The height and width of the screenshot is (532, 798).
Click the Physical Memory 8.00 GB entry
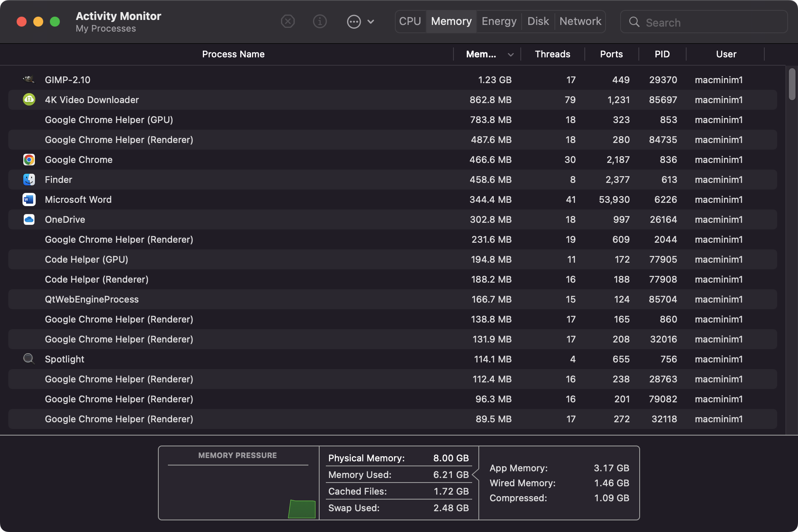point(399,458)
